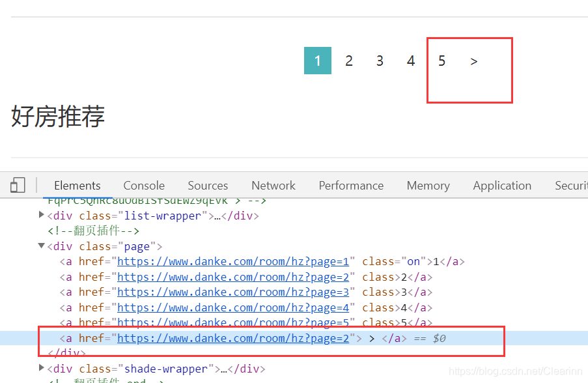Go to pagination page 2

(349, 61)
